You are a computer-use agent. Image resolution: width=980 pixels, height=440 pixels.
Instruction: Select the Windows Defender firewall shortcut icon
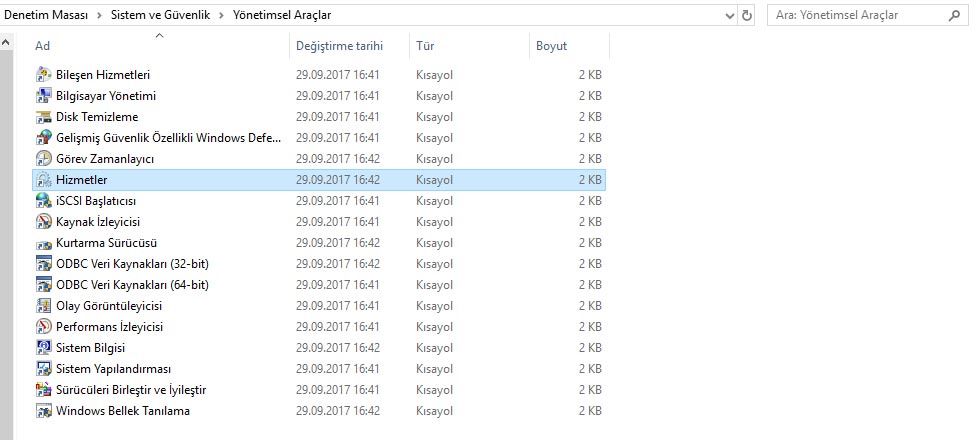click(x=44, y=138)
